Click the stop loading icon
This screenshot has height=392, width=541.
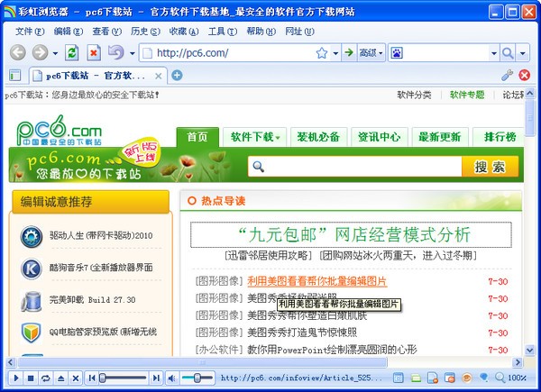[x=93, y=53]
